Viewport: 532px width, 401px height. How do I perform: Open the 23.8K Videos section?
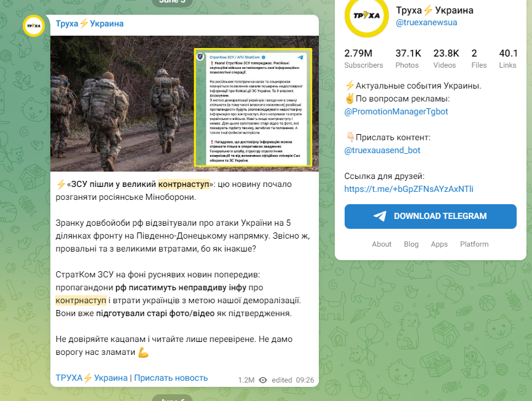(446, 59)
